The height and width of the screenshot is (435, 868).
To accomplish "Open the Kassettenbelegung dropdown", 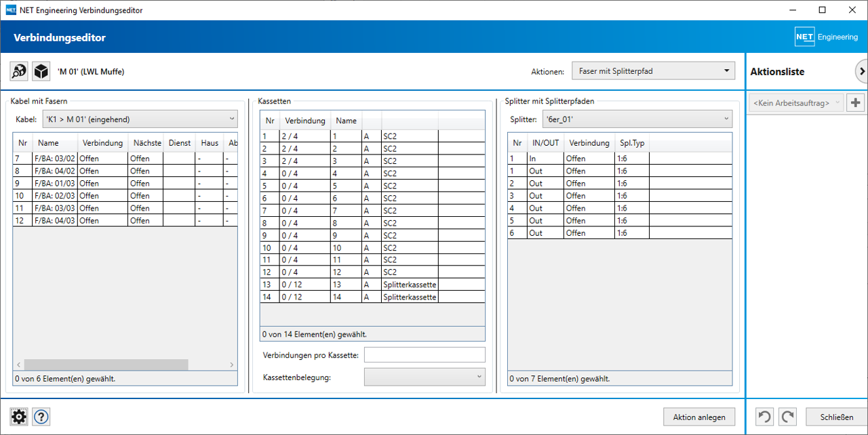I will point(425,377).
